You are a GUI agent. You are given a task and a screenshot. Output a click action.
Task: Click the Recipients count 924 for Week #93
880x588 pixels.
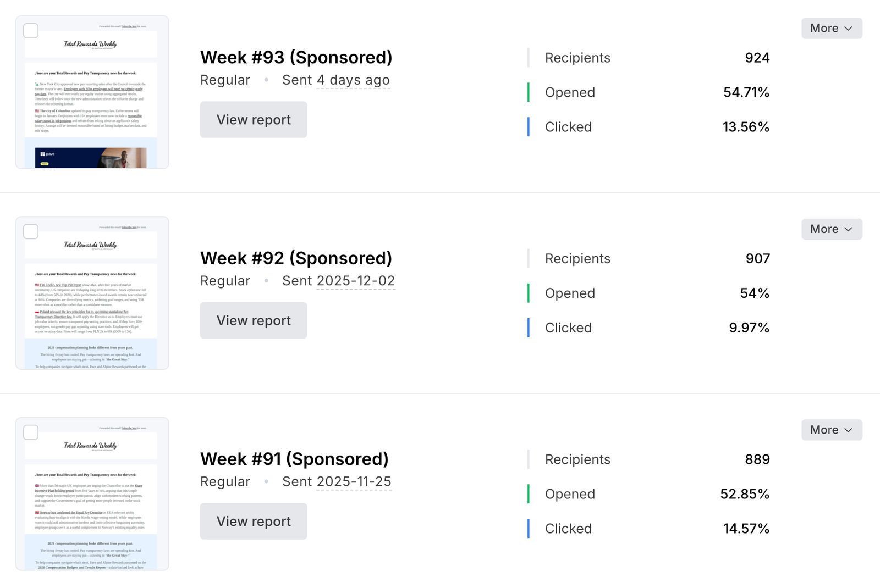757,58
